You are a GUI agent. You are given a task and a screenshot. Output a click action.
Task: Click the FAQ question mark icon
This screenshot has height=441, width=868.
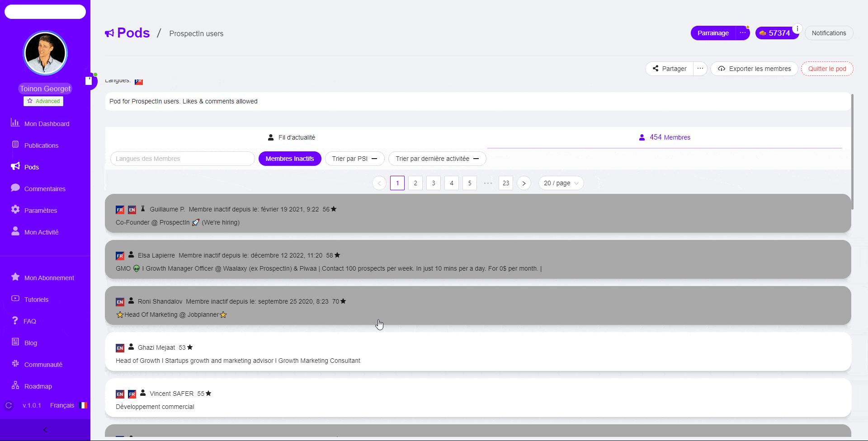click(15, 320)
